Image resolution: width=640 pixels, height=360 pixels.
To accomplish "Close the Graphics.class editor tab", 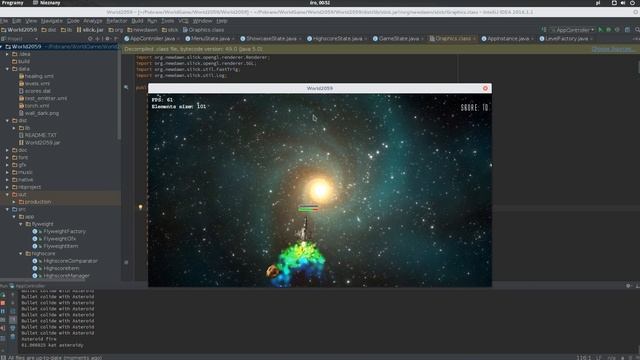I will [x=474, y=39].
